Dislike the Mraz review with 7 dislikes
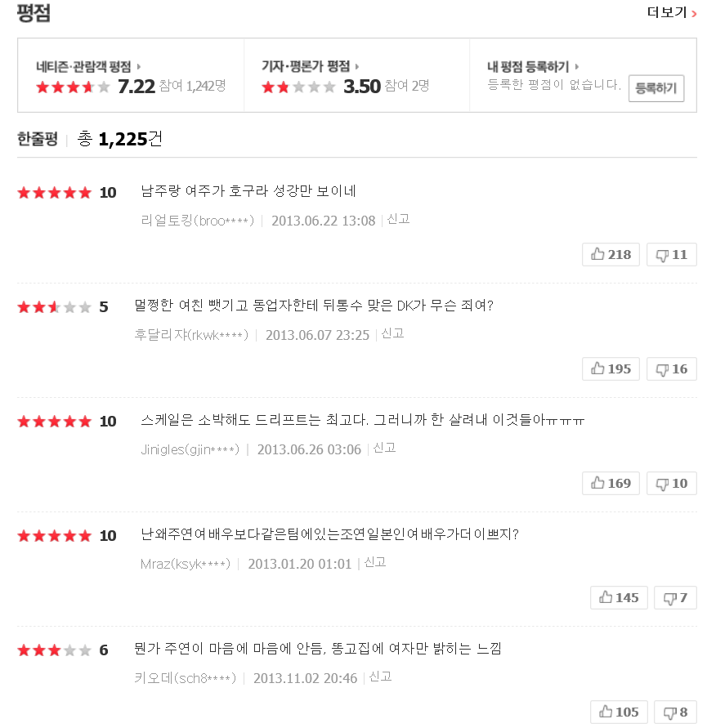This screenshot has height=728, width=707. point(675,598)
